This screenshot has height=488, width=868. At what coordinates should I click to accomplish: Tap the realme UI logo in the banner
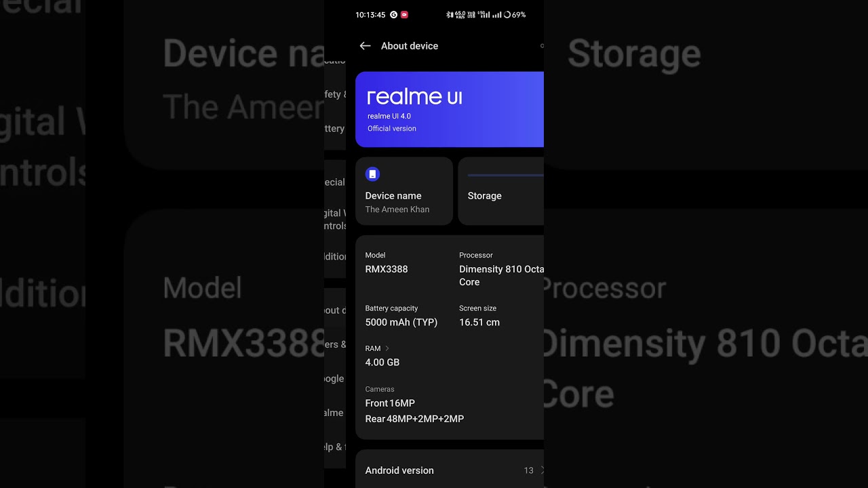414,97
